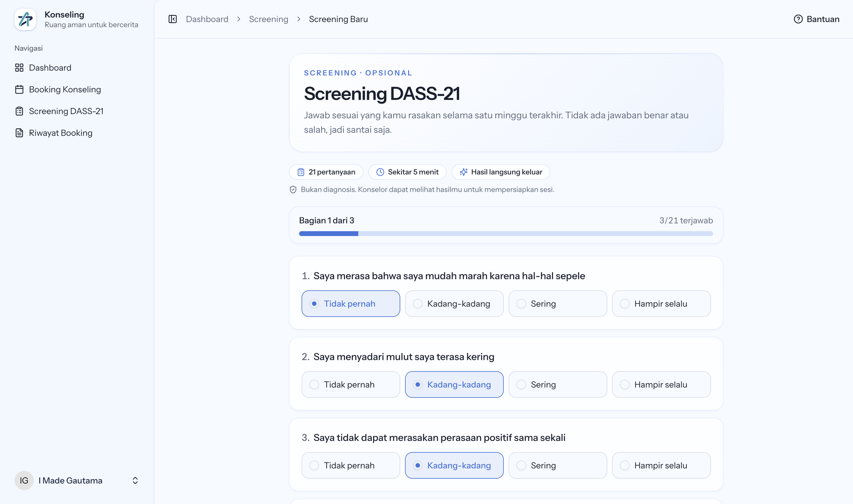Click the Konseling star logo
The height and width of the screenshot is (504, 853).
(x=25, y=19)
